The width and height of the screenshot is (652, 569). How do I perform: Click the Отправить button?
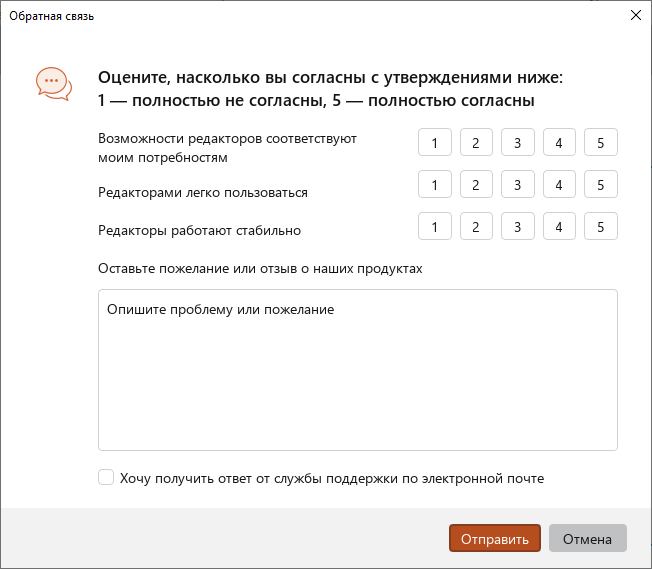click(x=495, y=538)
